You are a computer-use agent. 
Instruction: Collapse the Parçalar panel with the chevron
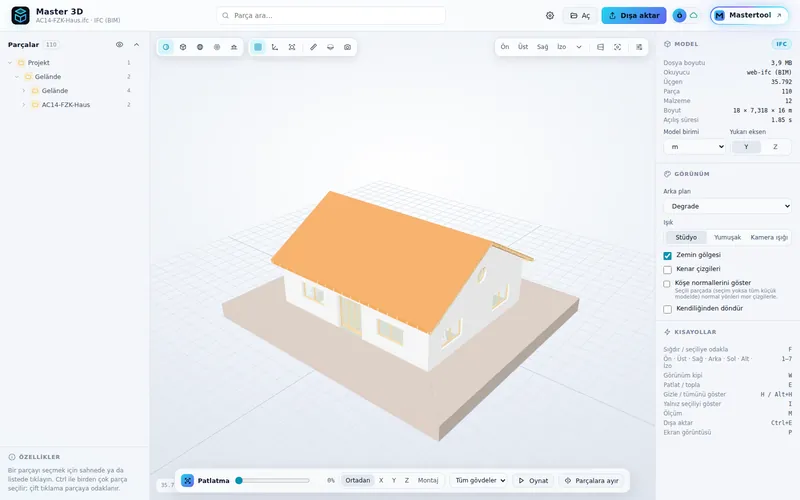click(136, 44)
